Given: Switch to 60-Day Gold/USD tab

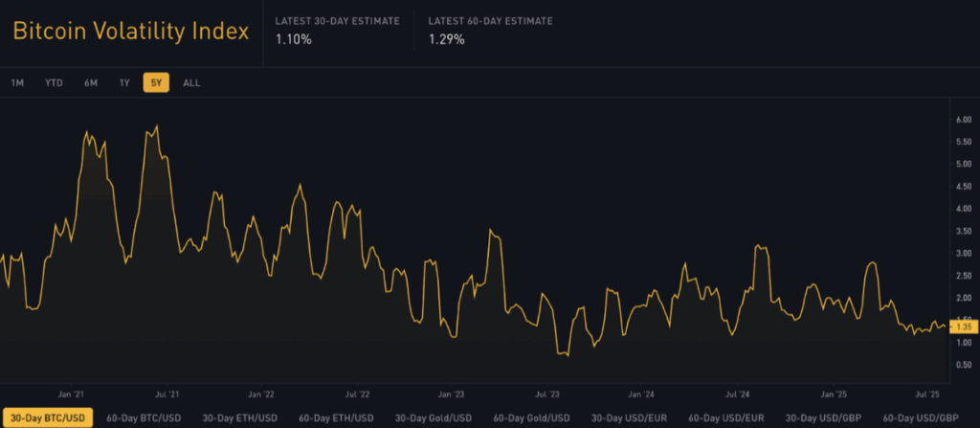Looking at the screenshot, I should click(x=531, y=417).
